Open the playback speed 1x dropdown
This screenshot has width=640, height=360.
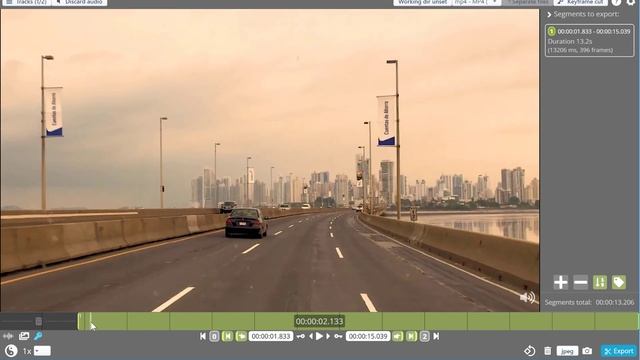click(42, 351)
